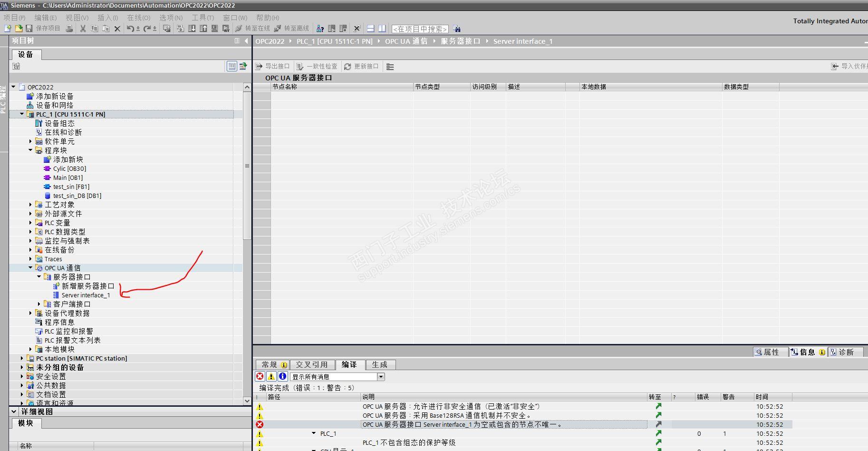Screen dimensions: 868x451
Task: Select 新增服务器接口 in project tree
Action: click(88, 286)
